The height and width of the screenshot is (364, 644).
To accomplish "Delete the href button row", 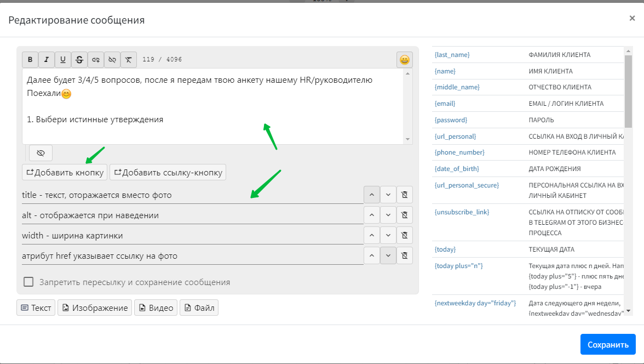I will point(405,255).
